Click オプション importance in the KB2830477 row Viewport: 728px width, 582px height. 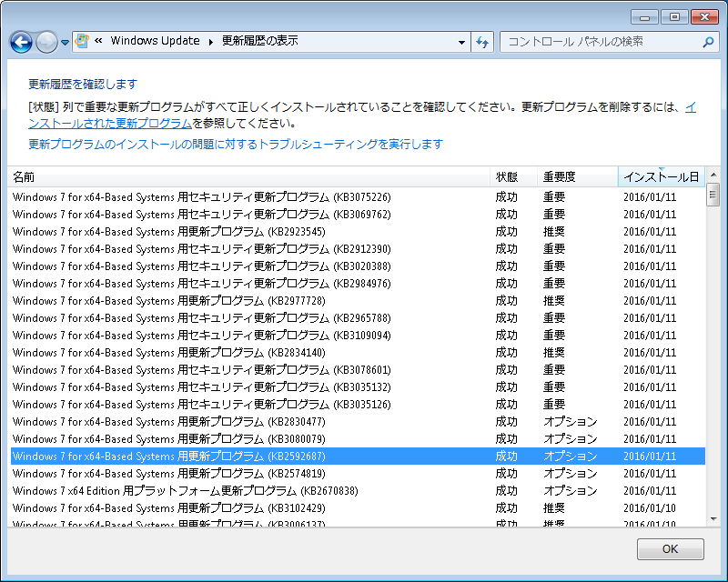[x=571, y=421]
